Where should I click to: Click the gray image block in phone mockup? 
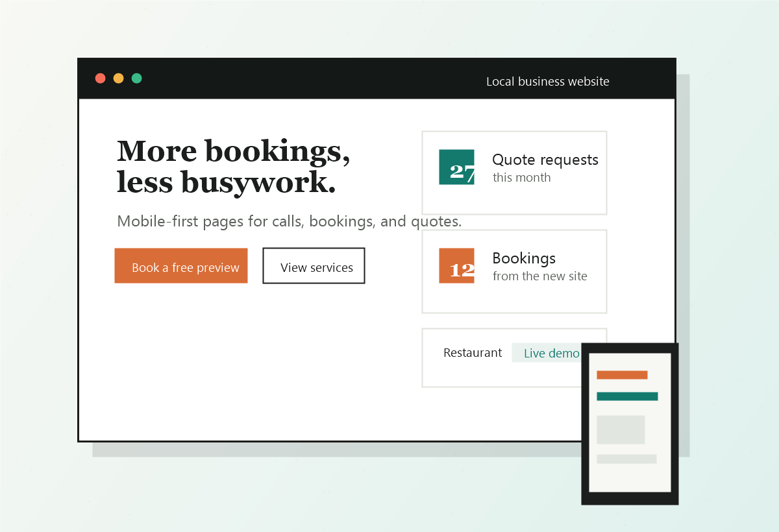pyautogui.click(x=621, y=430)
